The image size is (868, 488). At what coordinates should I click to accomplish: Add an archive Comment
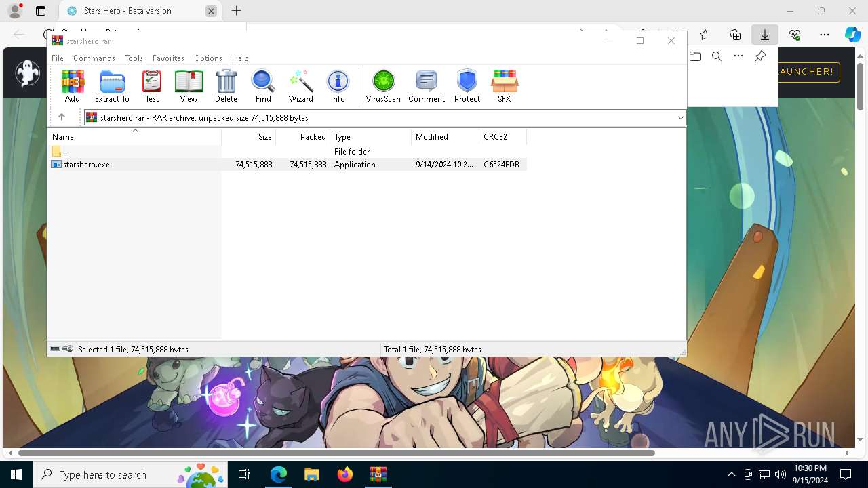pyautogui.click(x=427, y=86)
